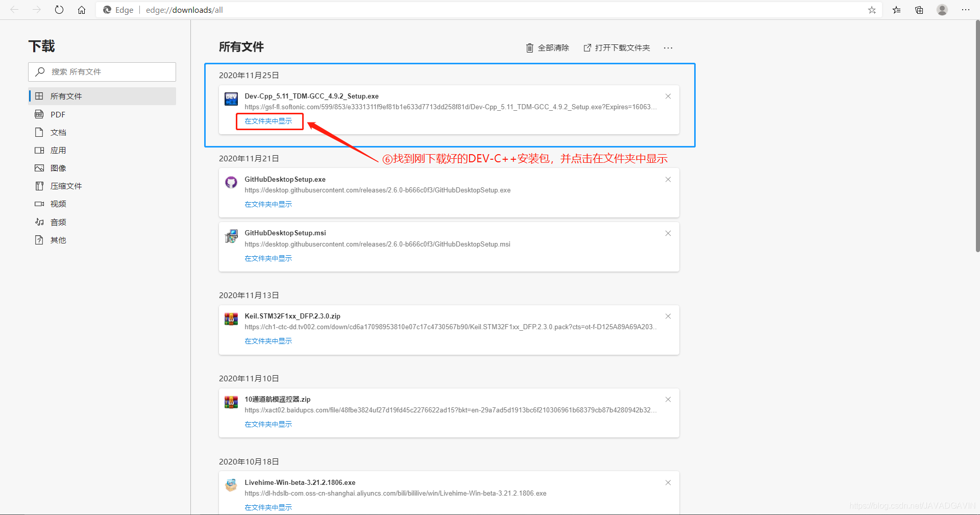
Task: Select 所有文件 category in sidebar
Action: click(102, 96)
